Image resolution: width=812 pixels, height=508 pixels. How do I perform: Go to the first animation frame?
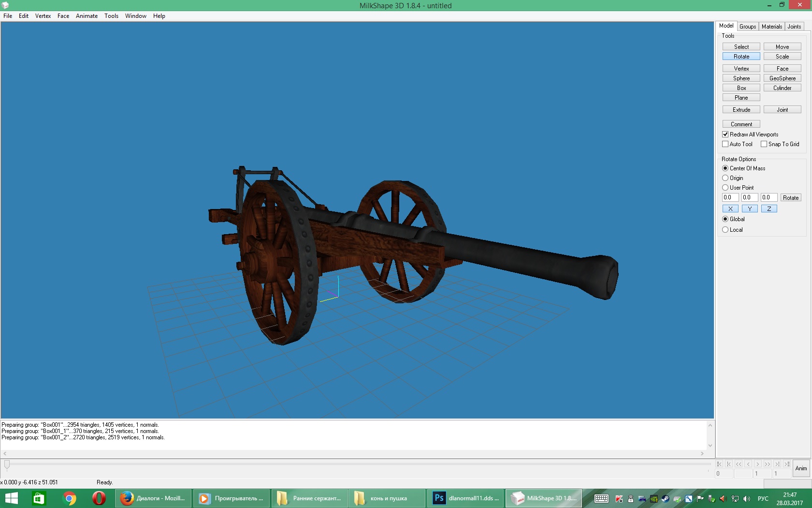(x=719, y=464)
